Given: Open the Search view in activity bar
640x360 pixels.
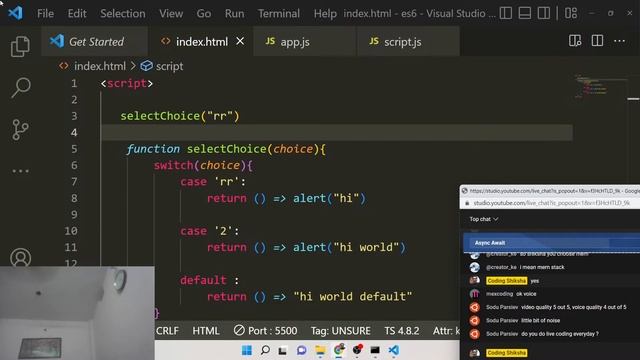Looking at the screenshot, I should click(x=20, y=88).
